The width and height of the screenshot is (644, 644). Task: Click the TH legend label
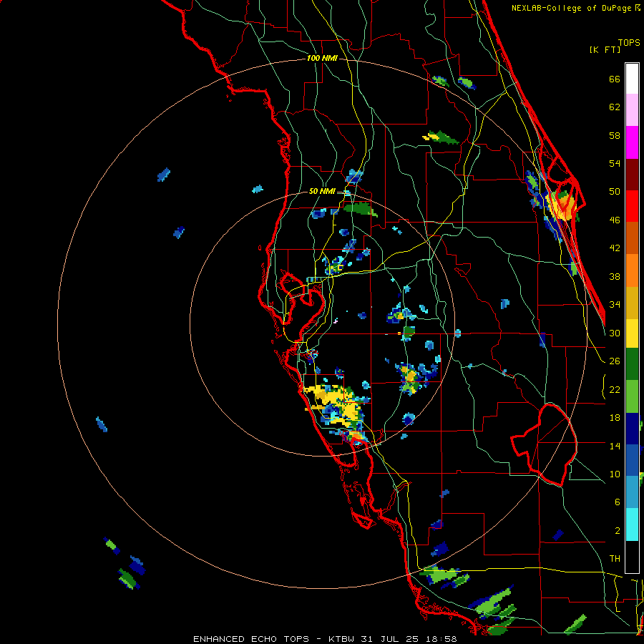[615, 559]
